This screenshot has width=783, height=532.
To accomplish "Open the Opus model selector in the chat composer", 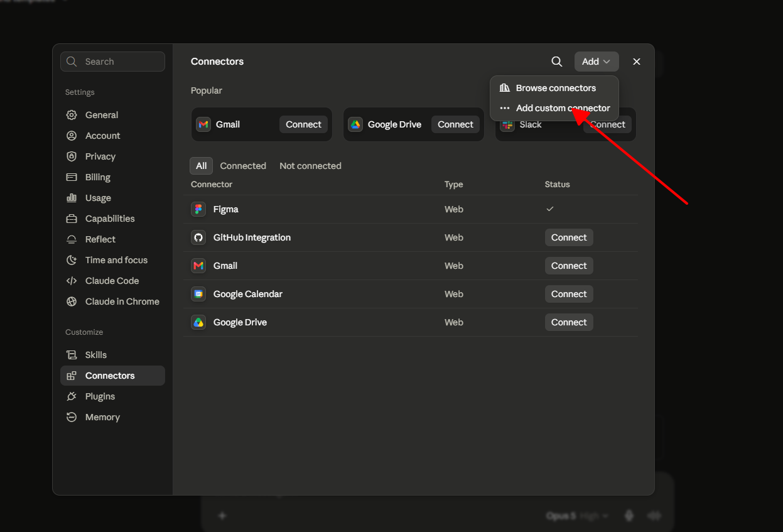I will [x=578, y=516].
